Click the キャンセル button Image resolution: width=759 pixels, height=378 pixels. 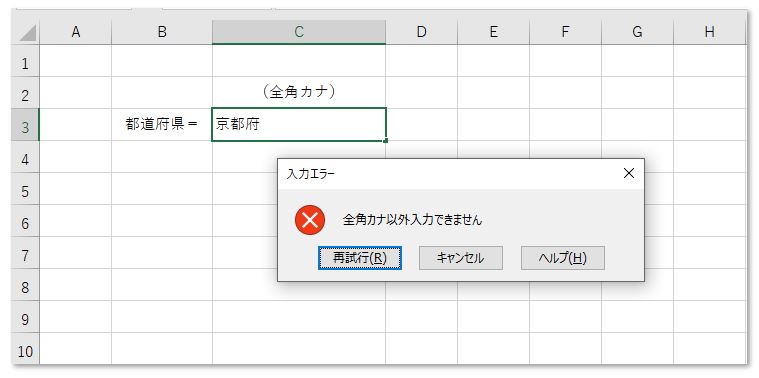point(460,258)
